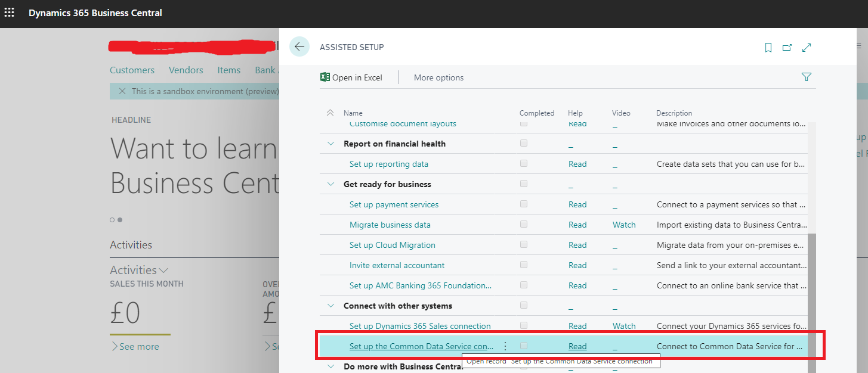Collapse the Report on financial health group
The height and width of the screenshot is (373, 868).
pyautogui.click(x=330, y=144)
